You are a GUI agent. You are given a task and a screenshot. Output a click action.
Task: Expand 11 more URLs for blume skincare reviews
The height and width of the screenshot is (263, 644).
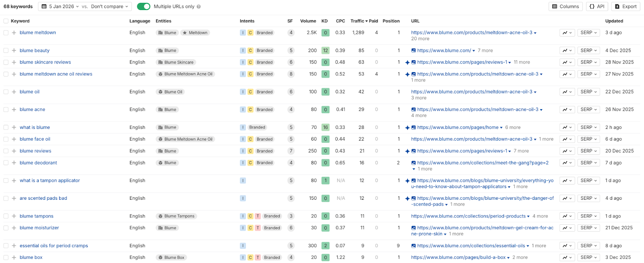tap(522, 62)
